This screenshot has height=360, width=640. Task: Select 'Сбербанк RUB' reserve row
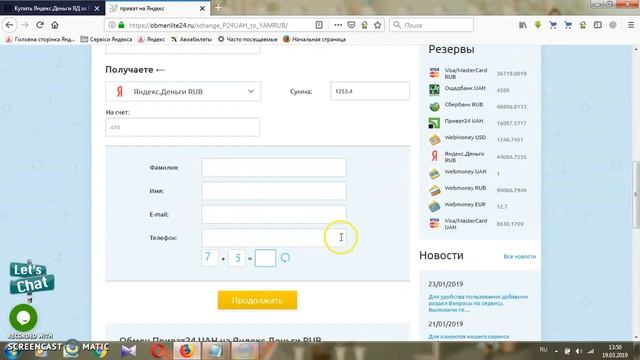click(x=479, y=106)
